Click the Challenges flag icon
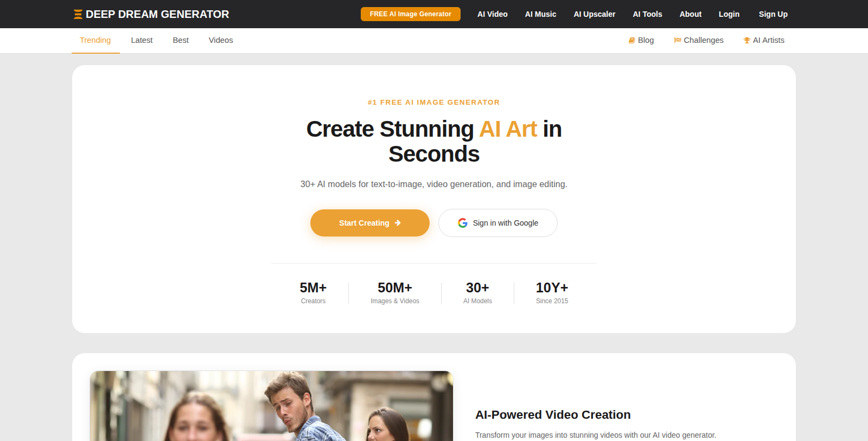Image resolution: width=868 pixels, height=441 pixels. click(x=678, y=40)
